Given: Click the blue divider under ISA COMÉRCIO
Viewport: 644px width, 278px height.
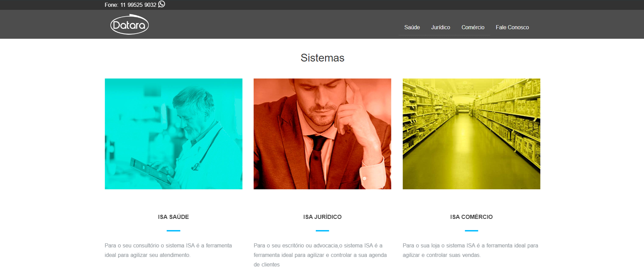Looking at the screenshot, I should pyautogui.click(x=471, y=231).
